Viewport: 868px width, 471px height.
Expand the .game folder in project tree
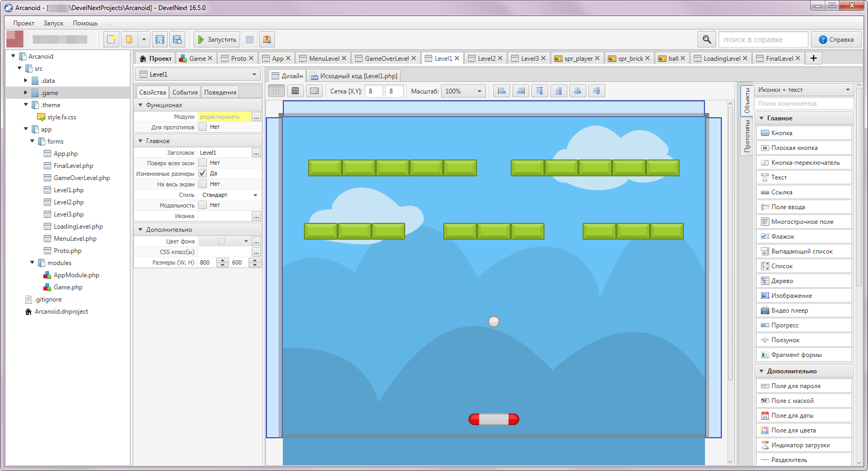tap(26, 93)
